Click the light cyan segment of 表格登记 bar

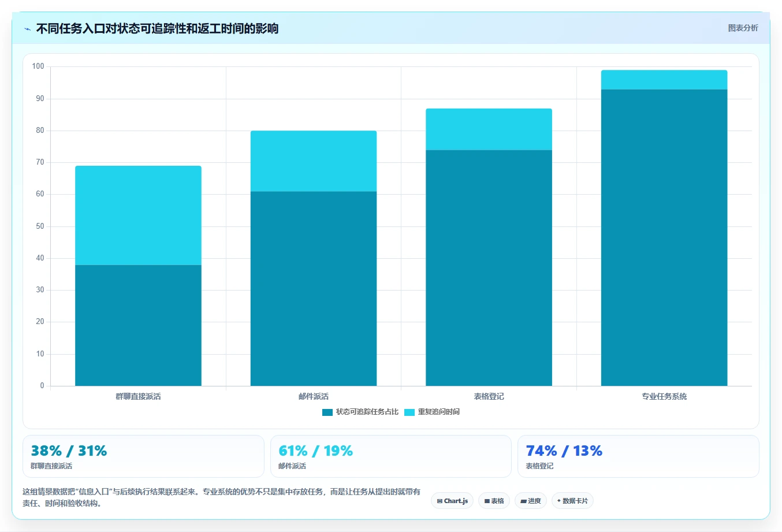(489, 129)
